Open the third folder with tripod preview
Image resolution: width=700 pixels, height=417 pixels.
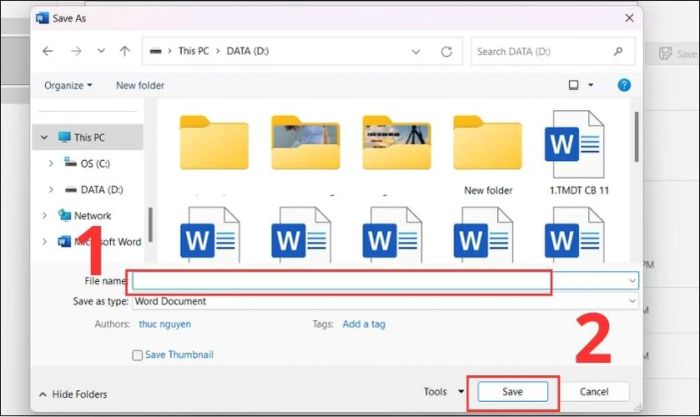pyautogui.click(x=396, y=143)
